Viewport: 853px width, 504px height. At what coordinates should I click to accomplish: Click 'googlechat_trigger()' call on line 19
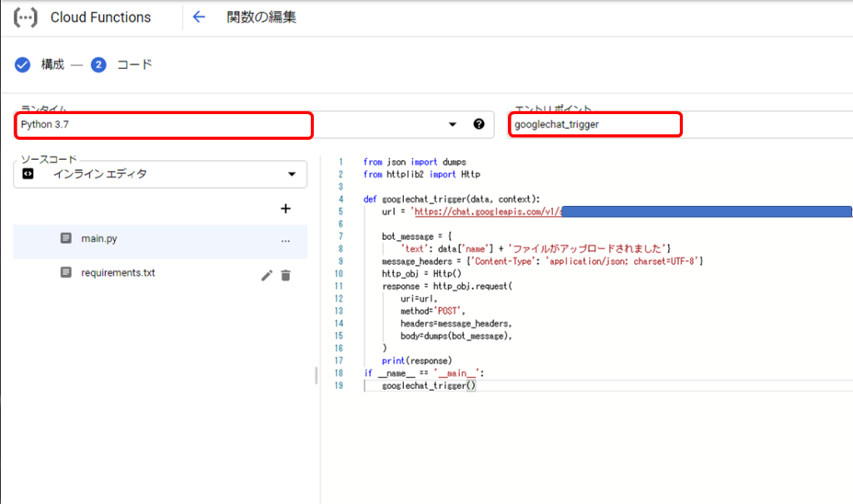point(429,386)
